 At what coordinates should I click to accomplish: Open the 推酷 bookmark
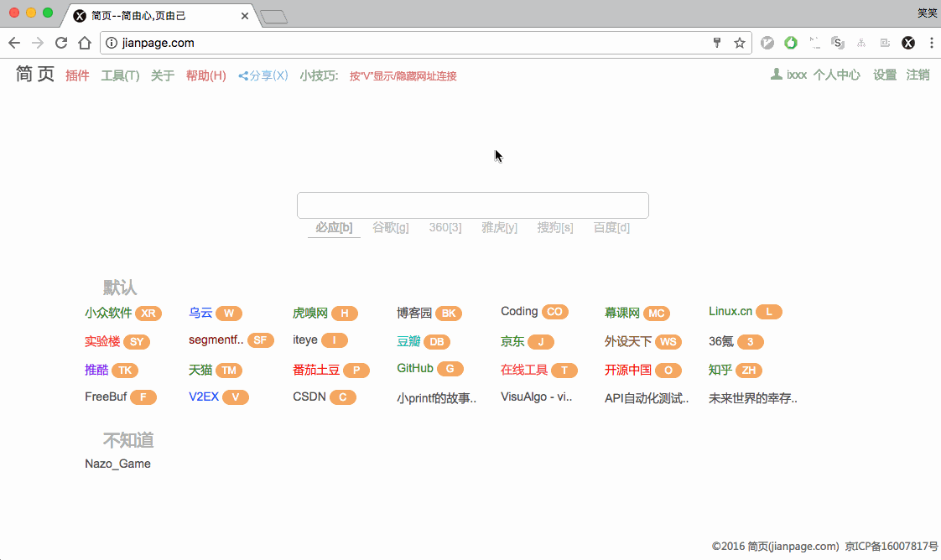(96, 370)
